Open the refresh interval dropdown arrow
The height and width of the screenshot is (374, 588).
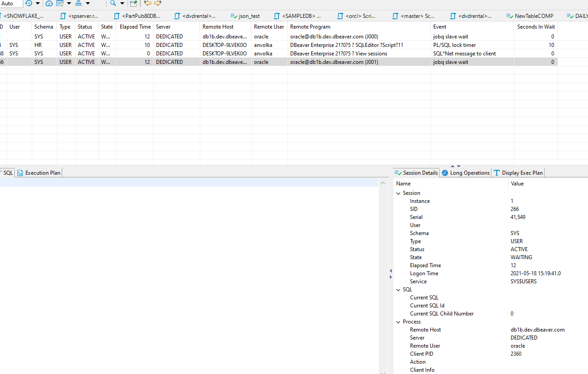[38, 4]
